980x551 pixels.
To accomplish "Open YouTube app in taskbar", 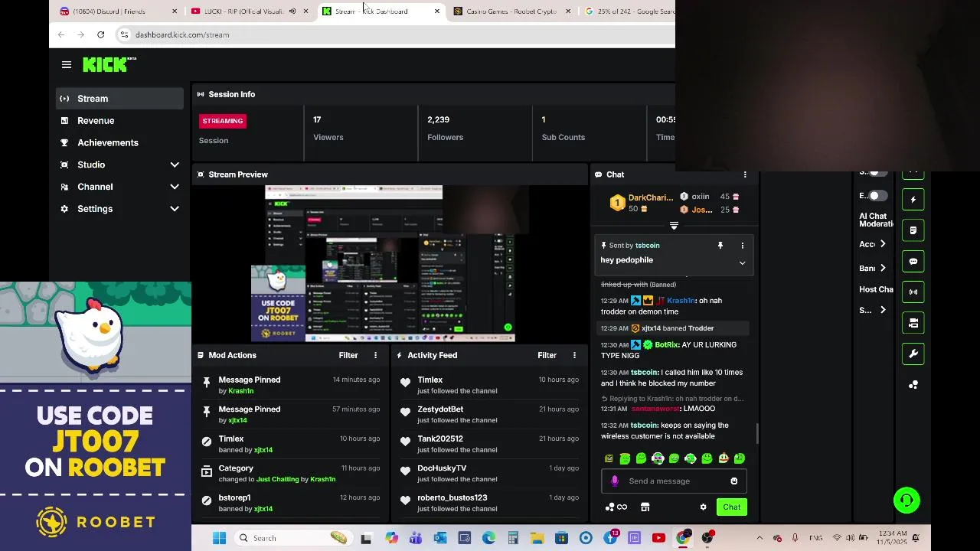I will tap(658, 538).
